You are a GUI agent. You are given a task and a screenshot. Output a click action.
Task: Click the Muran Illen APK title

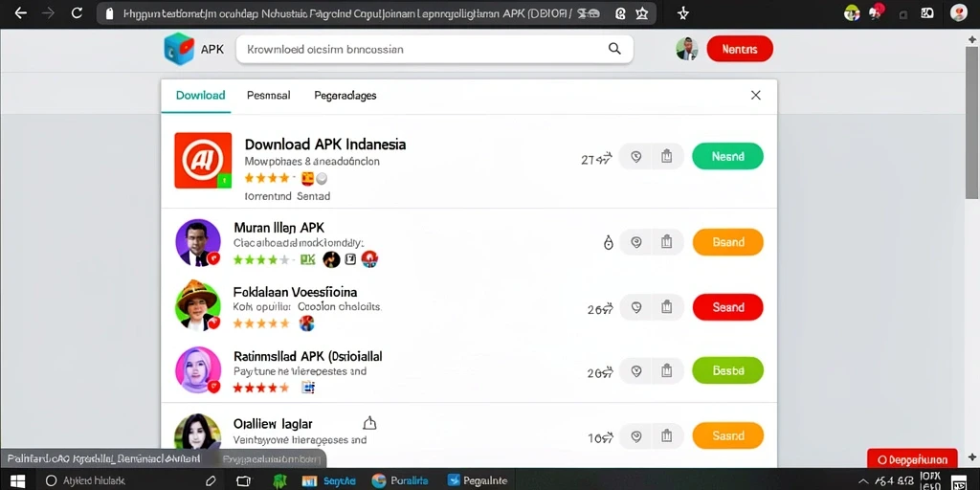click(x=278, y=228)
